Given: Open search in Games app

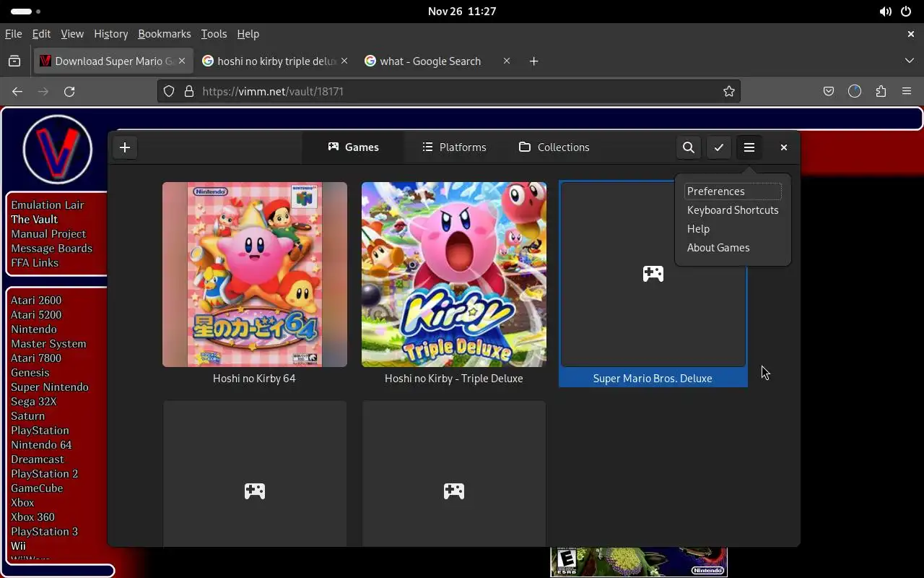Looking at the screenshot, I should coord(689,147).
